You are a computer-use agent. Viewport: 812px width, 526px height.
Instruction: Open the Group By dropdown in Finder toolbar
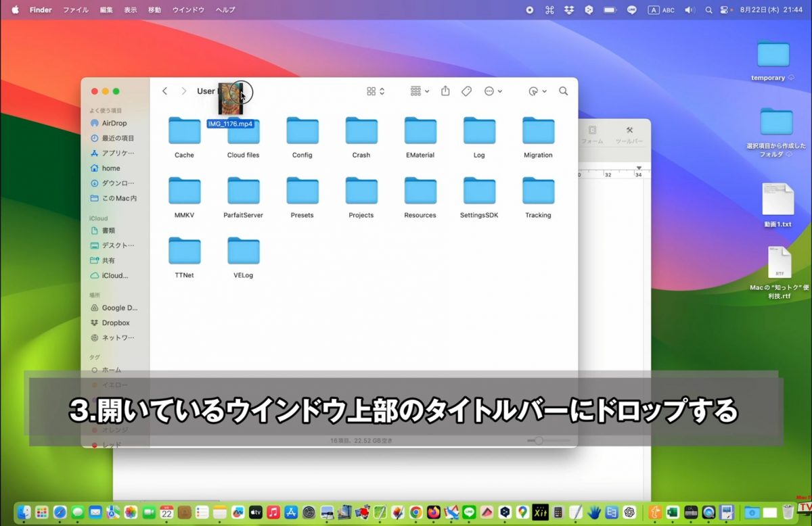[x=420, y=91]
